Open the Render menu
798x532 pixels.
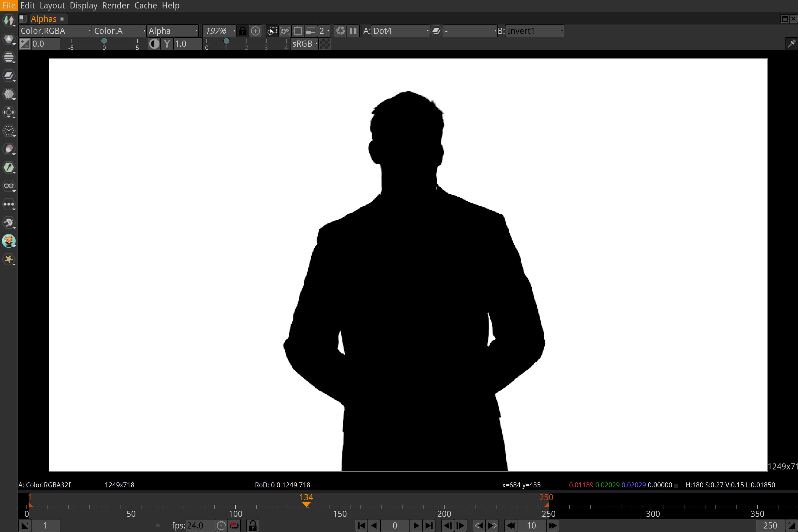pyautogui.click(x=116, y=6)
